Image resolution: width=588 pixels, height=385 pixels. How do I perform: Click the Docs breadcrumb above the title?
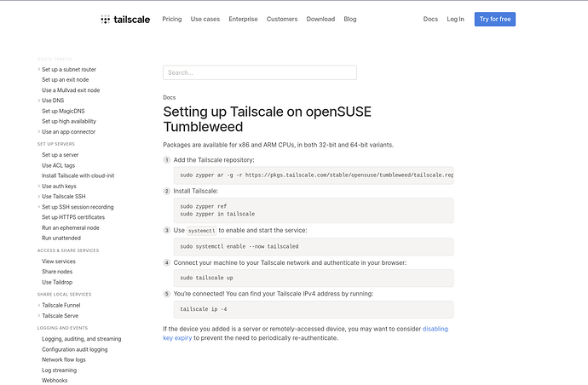170,97
